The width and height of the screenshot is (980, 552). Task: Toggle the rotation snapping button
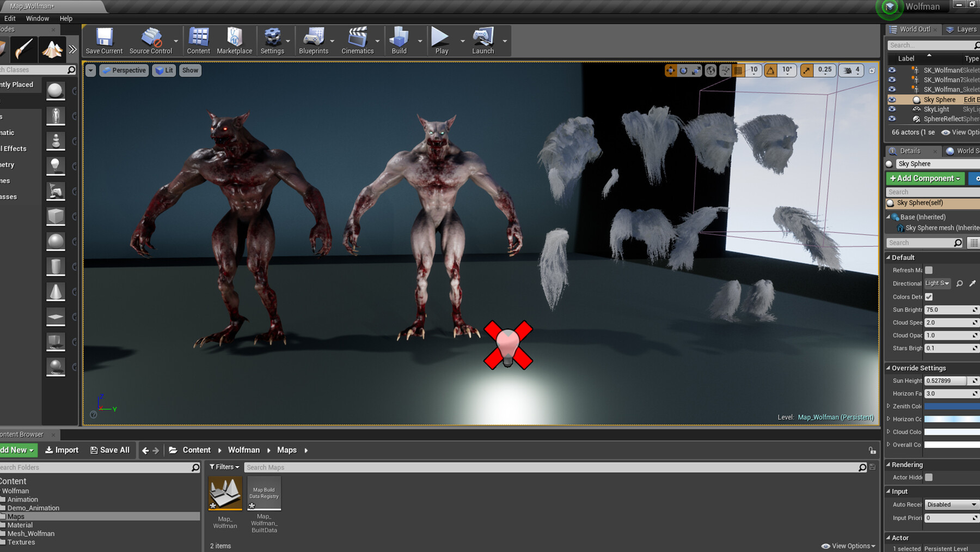[x=770, y=70]
